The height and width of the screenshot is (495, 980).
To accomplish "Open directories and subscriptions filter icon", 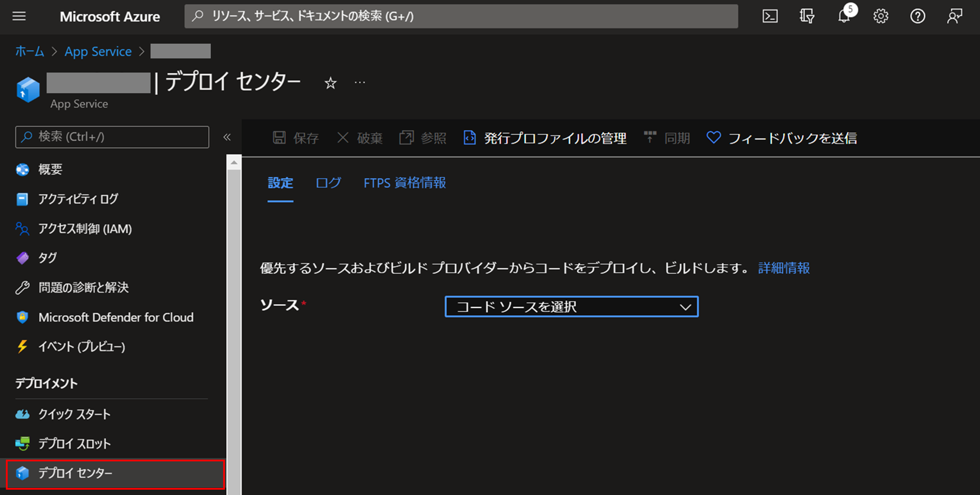I will 807,16.
